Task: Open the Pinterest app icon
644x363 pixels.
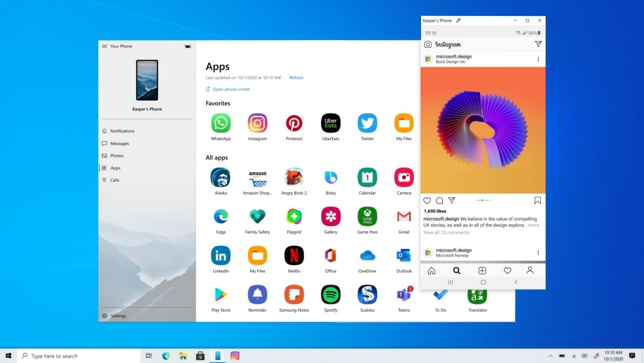Action: tap(294, 123)
